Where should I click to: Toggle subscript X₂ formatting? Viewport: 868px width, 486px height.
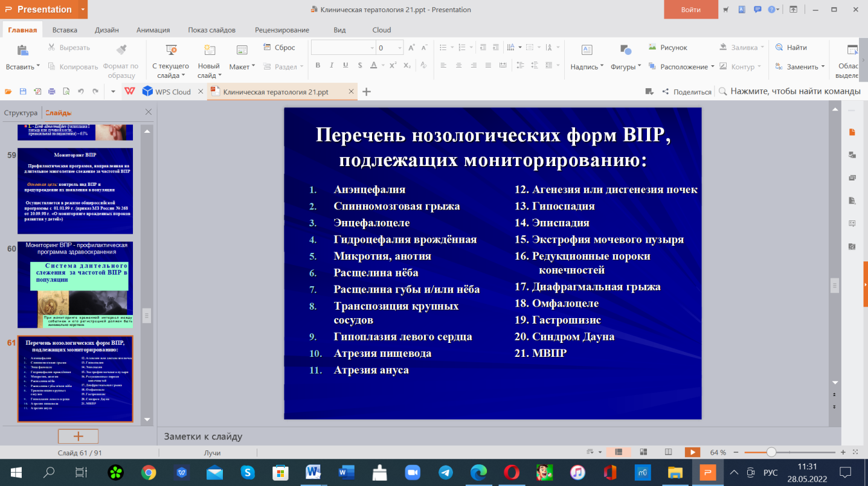click(407, 66)
